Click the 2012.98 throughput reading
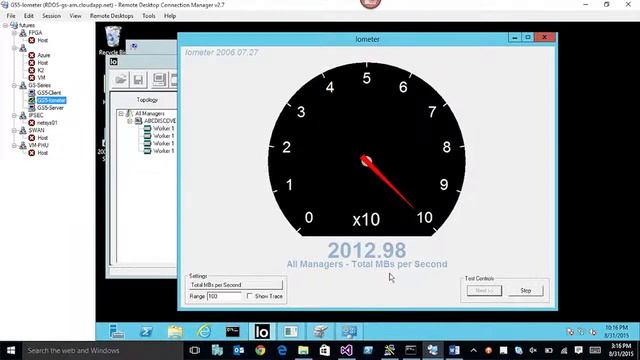640x360 pixels. click(367, 250)
